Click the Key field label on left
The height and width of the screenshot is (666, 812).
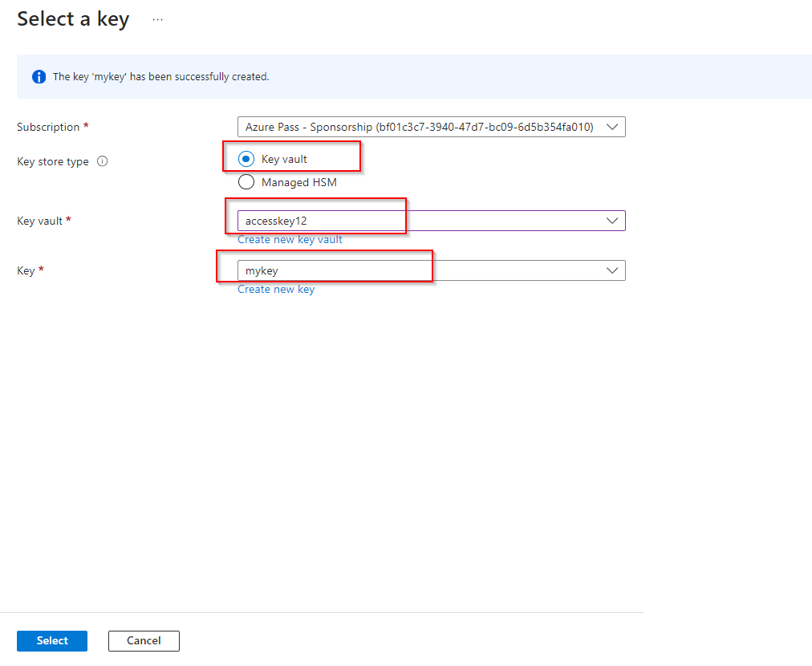(x=26, y=270)
